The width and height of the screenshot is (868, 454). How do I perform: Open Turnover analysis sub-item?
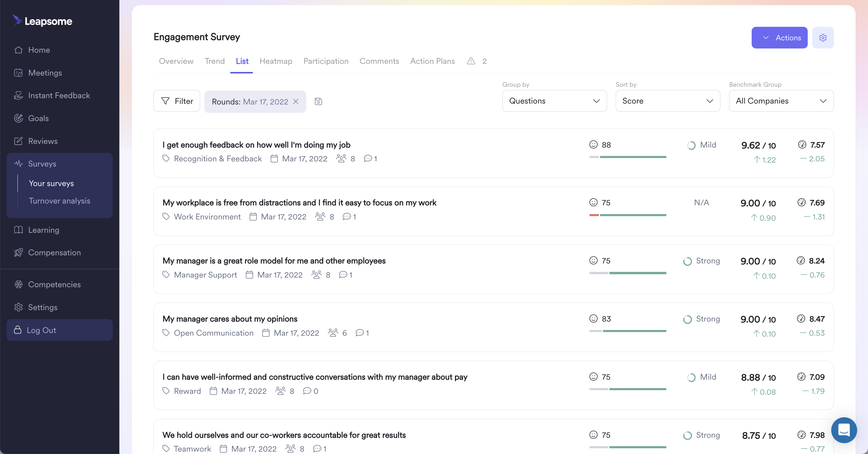[x=59, y=201]
